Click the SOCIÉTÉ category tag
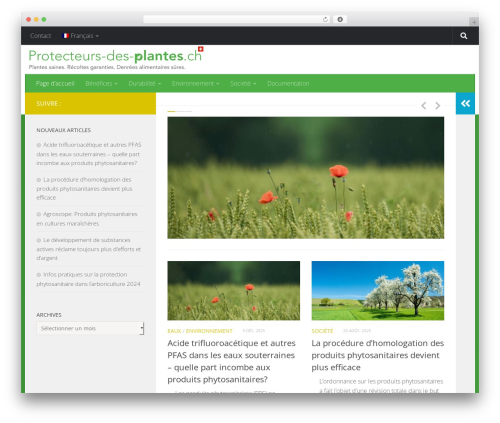This screenshot has width=500, height=423. pos(322,331)
